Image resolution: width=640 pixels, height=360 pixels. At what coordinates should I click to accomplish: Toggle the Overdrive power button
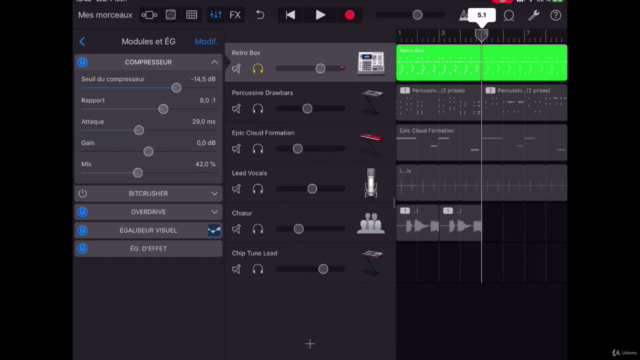tap(82, 212)
